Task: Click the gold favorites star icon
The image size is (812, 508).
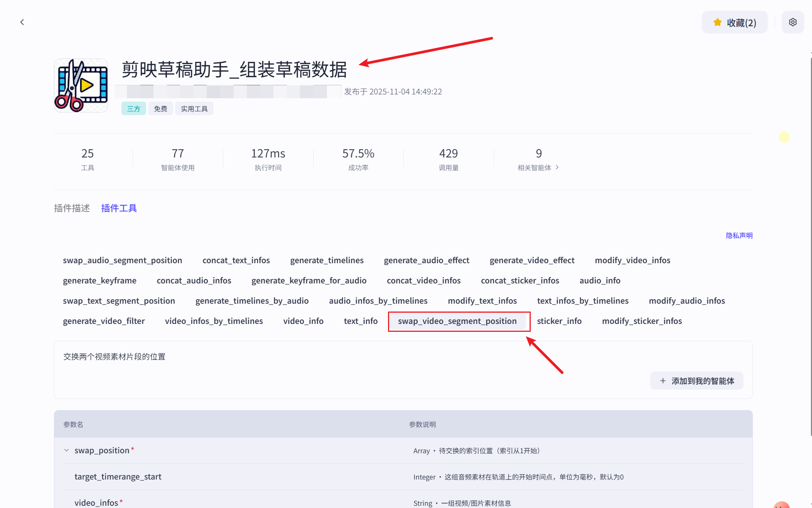Action: click(717, 22)
